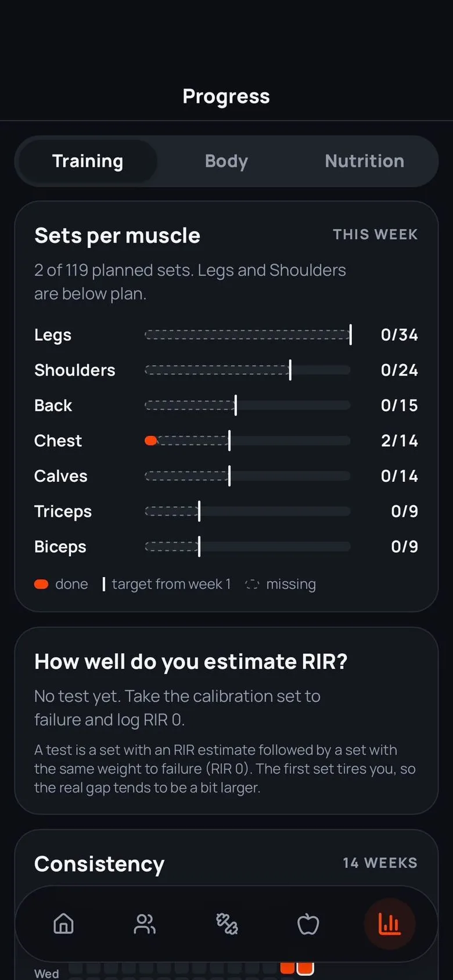
Task: Click the dashed missing legend icon
Action: (x=252, y=584)
